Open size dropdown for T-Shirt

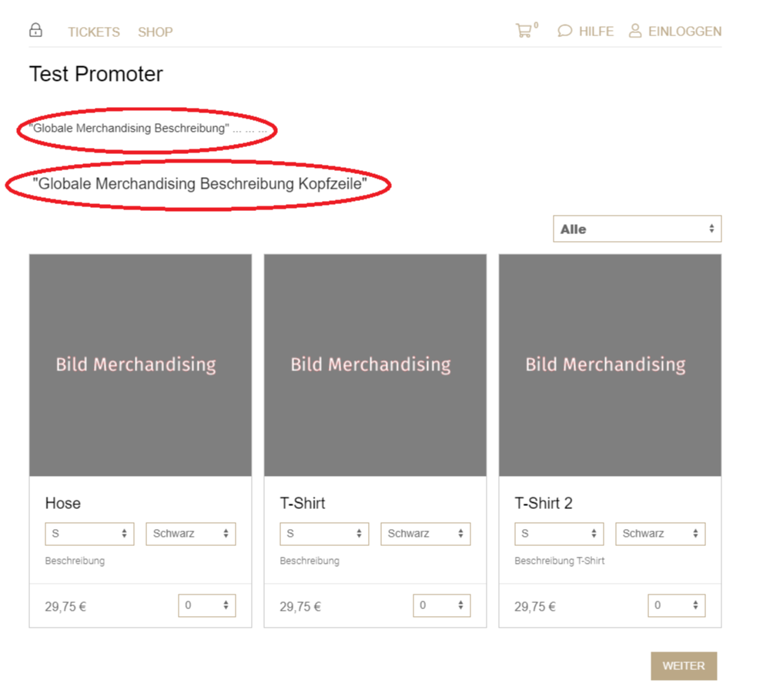324,534
